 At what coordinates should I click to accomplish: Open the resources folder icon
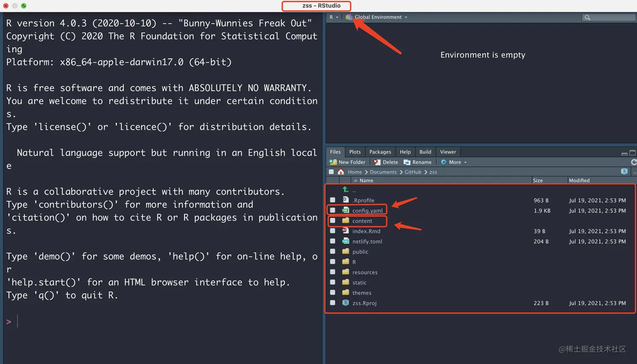pos(345,272)
